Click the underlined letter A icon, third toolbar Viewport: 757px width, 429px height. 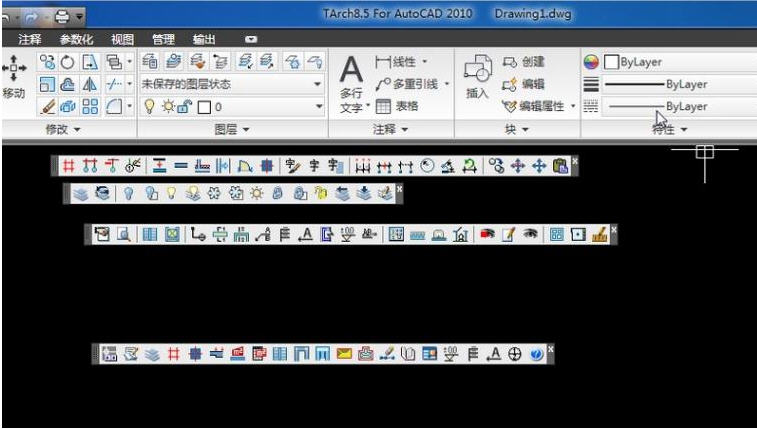click(x=305, y=235)
